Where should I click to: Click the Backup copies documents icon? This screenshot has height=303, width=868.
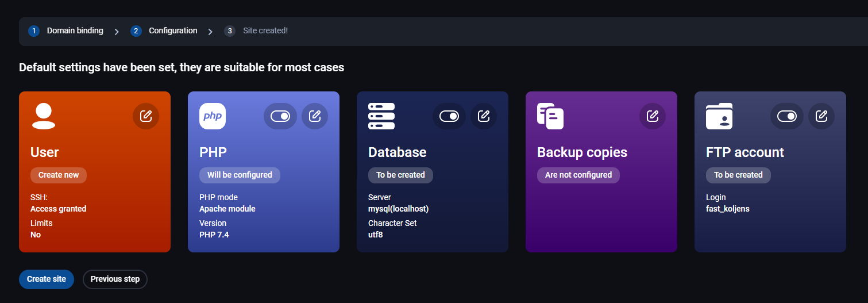(x=550, y=116)
